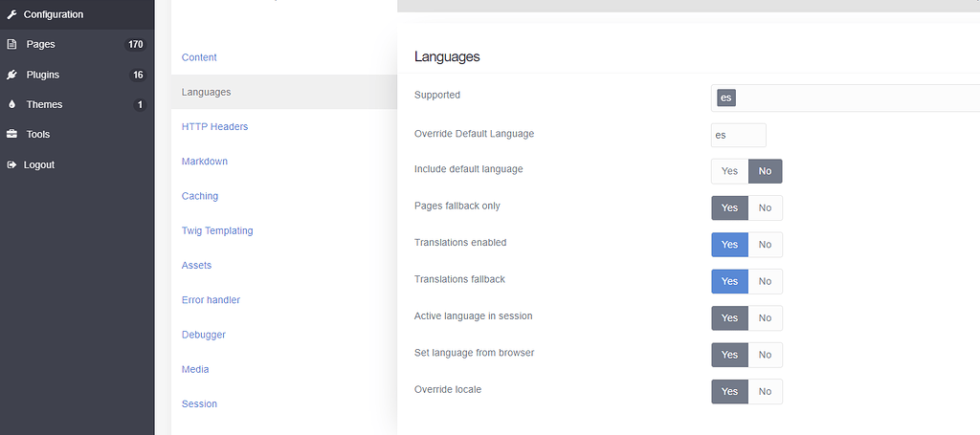The image size is (980, 435).
Task: Set Active language in session to No
Action: (765, 318)
